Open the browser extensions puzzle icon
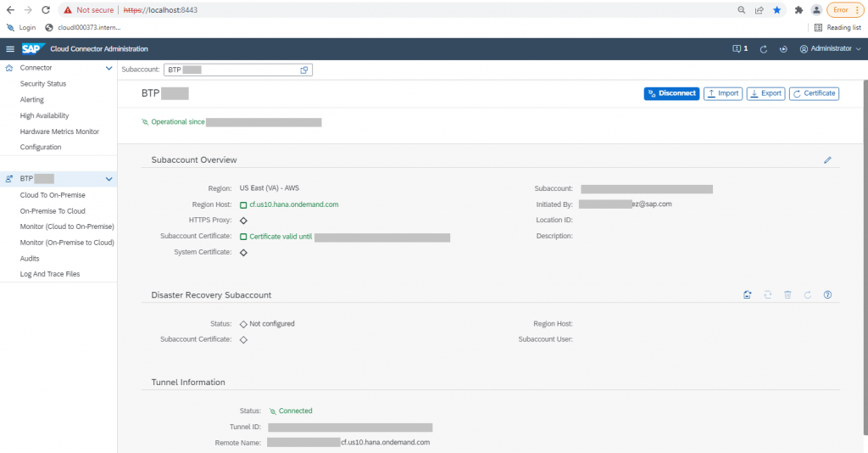 coord(798,10)
